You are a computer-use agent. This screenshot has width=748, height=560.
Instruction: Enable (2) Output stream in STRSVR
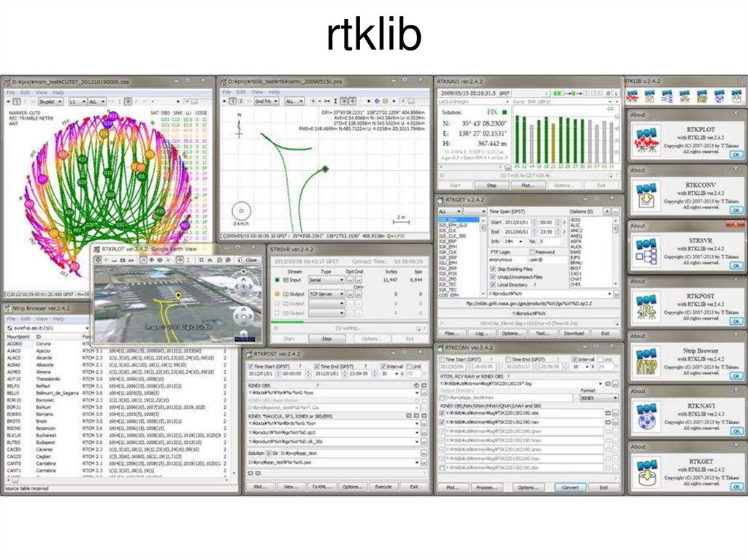click(x=277, y=304)
